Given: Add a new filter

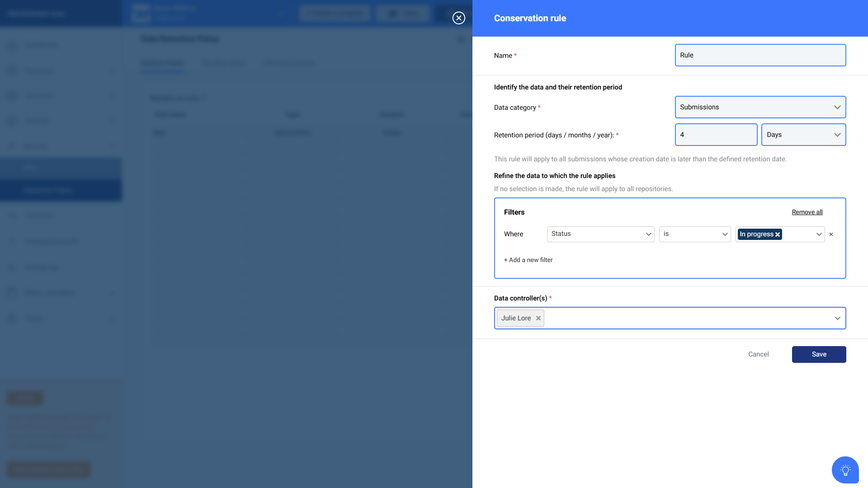Looking at the screenshot, I should (x=528, y=260).
